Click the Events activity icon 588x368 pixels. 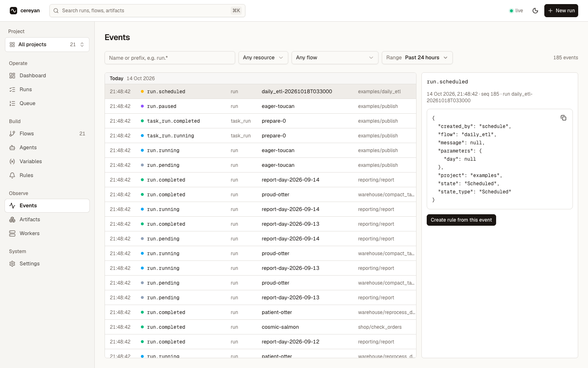click(x=12, y=206)
